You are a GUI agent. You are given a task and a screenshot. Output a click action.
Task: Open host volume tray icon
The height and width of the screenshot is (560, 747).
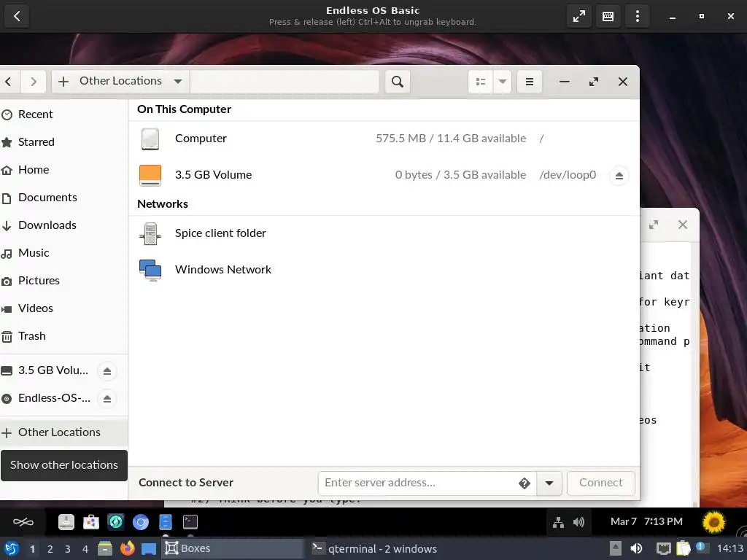tap(636, 548)
